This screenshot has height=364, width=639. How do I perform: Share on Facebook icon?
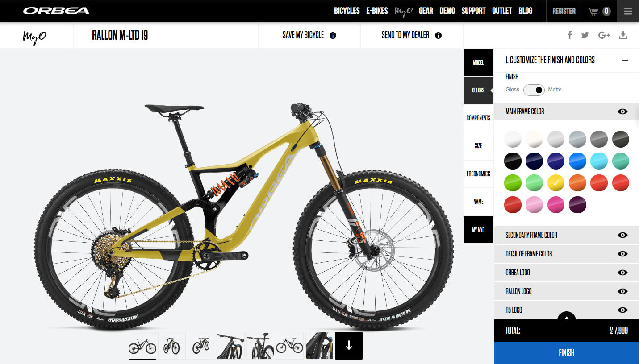(x=570, y=35)
